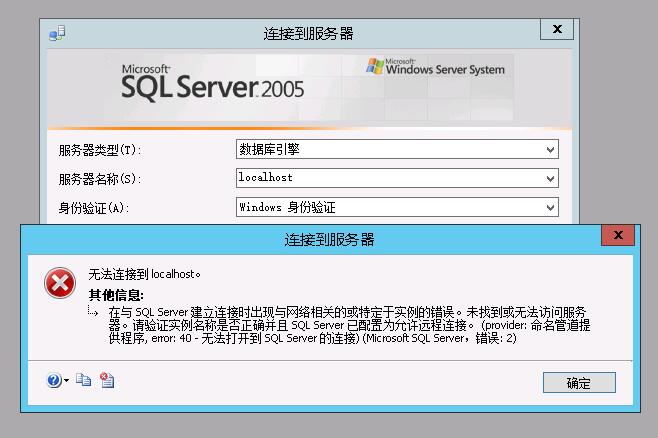Click the 确定 button
The height and width of the screenshot is (438, 658).
[579, 383]
